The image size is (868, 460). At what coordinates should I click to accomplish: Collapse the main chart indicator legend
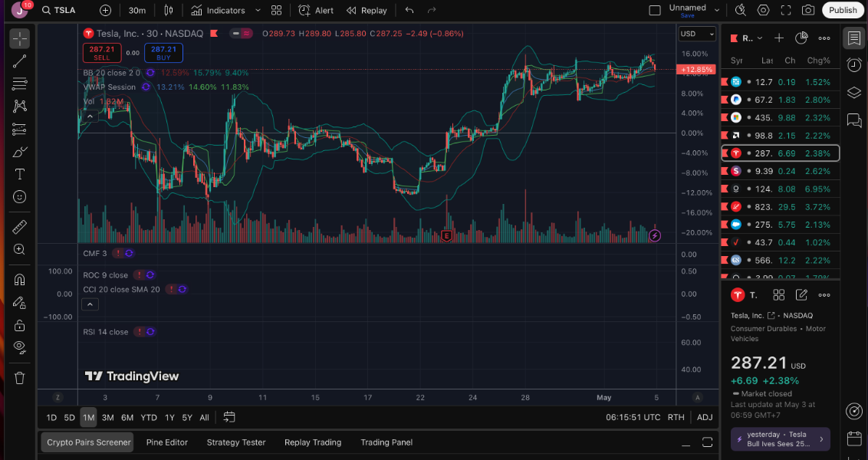point(90,116)
